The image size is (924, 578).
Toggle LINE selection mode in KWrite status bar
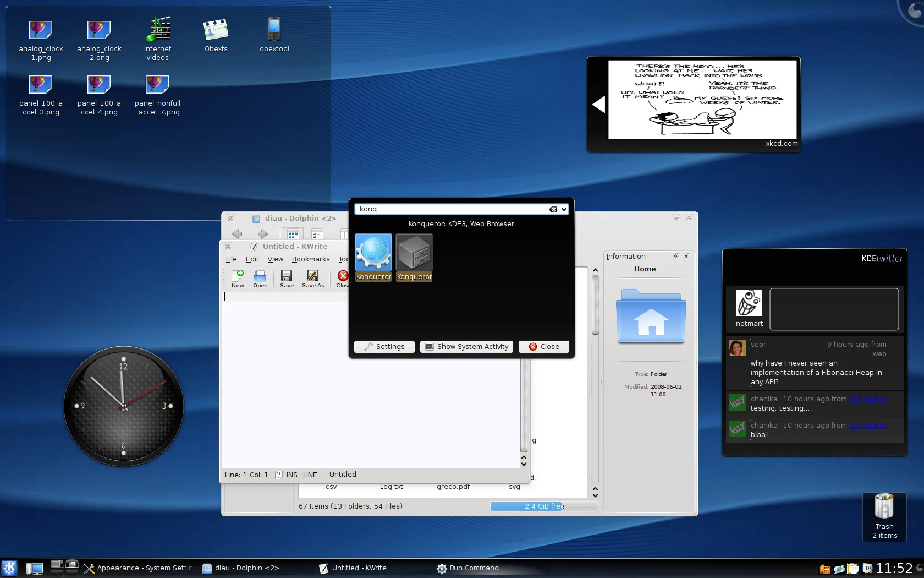[310, 475]
